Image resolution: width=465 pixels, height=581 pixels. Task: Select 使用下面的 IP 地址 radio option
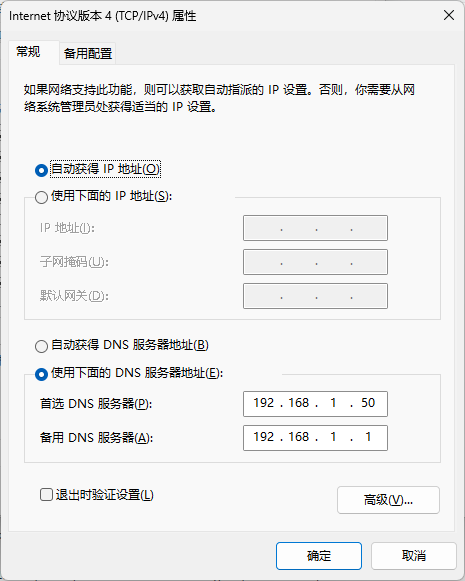click(x=41, y=197)
